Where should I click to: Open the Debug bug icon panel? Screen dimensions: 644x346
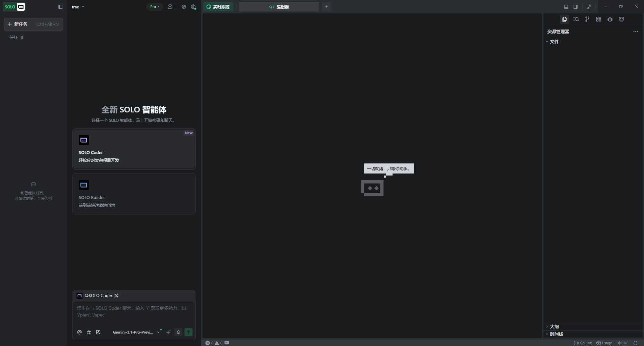point(610,19)
